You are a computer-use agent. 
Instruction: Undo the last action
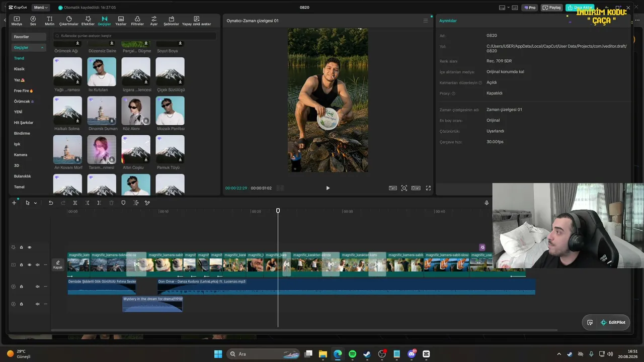coord(51,203)
